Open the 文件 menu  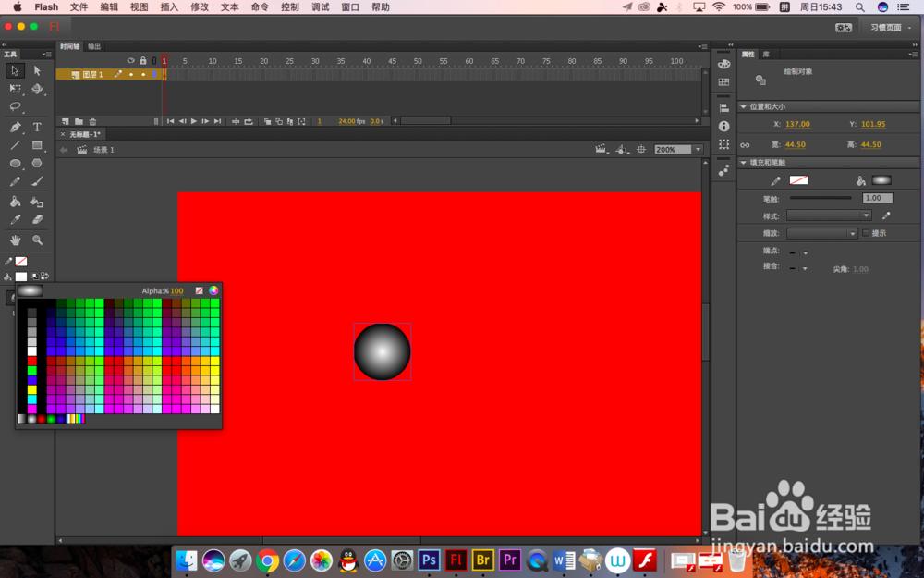point(79,7)
